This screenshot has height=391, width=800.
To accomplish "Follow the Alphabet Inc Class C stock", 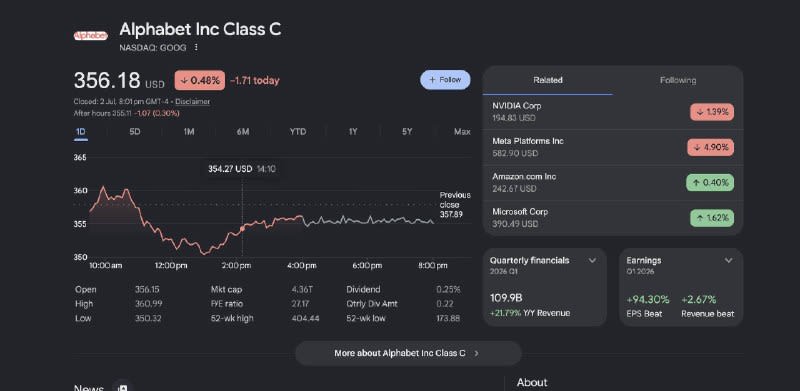I will tap(445, 80).
